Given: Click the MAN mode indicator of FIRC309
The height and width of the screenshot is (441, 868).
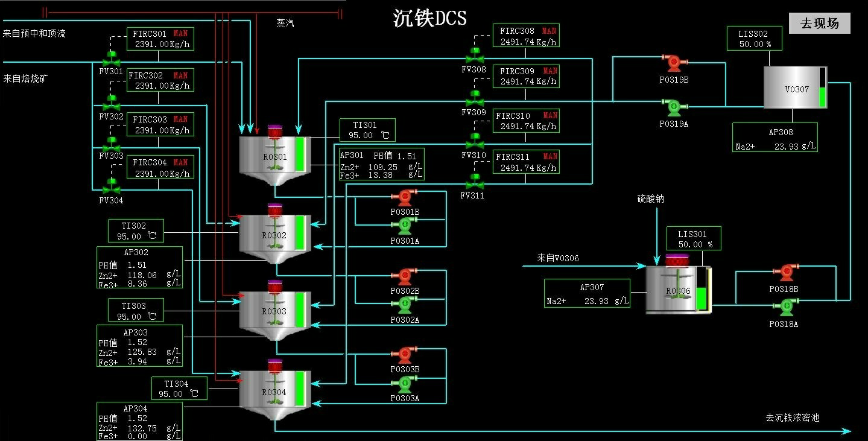Looking at the screenshot, I should tap(550, 71).
